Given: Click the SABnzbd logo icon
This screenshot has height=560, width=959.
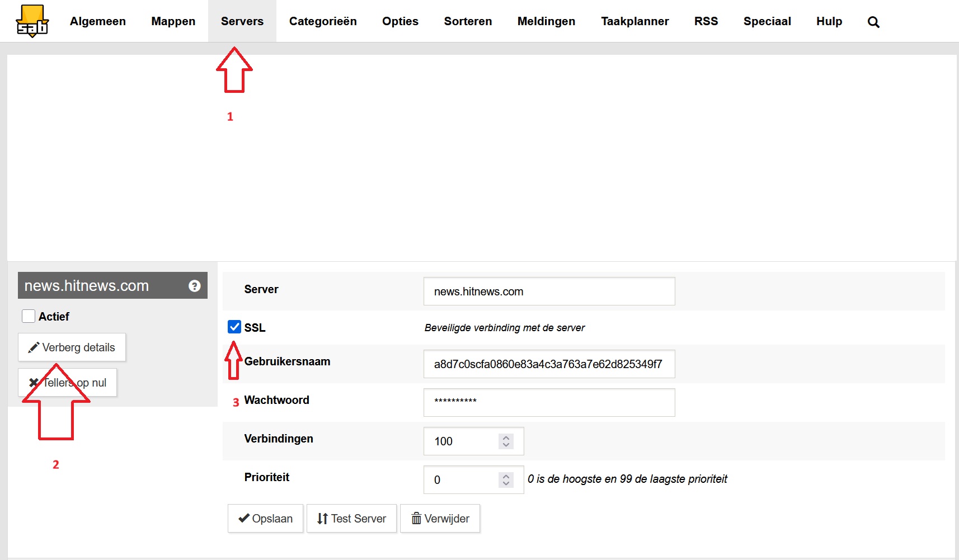Looking at the screenshot, I should point(32,21).
